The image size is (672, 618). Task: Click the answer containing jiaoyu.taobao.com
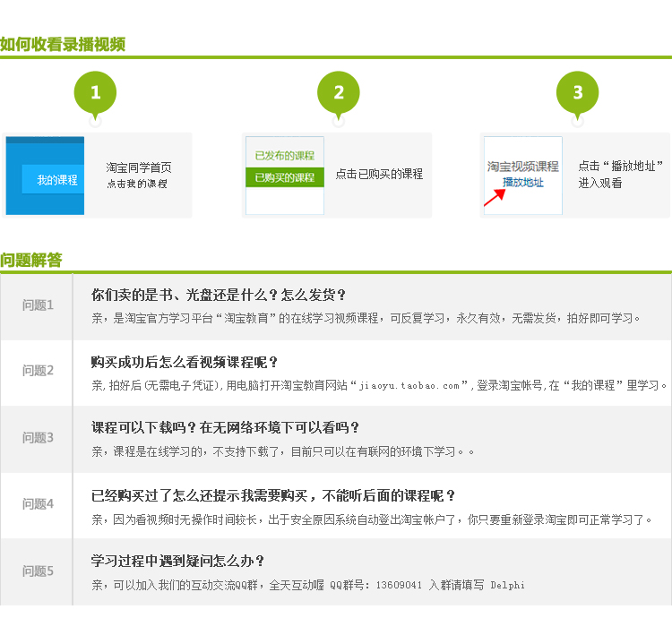(x=379, y=385)
